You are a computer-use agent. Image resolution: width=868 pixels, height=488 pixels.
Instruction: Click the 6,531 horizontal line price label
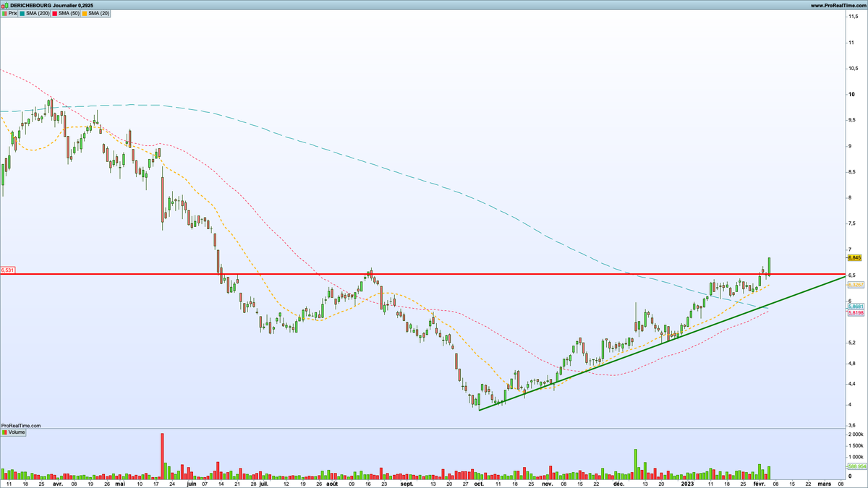coord(7,270)
